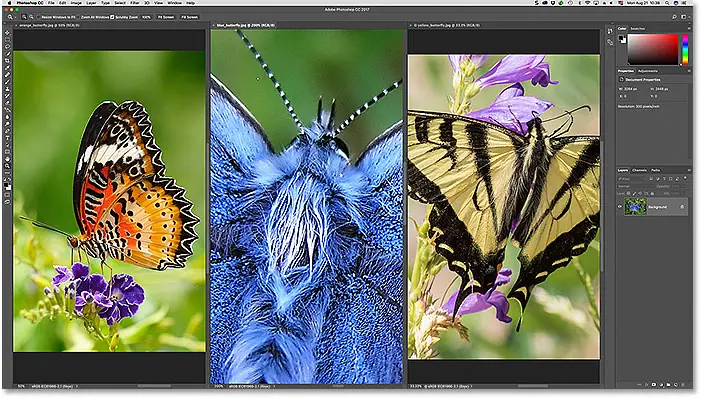701x398 pixels.
Task: Open the Edit Toolbar ellipsis button
Action: pyautogui.click(x=8, y=173)
